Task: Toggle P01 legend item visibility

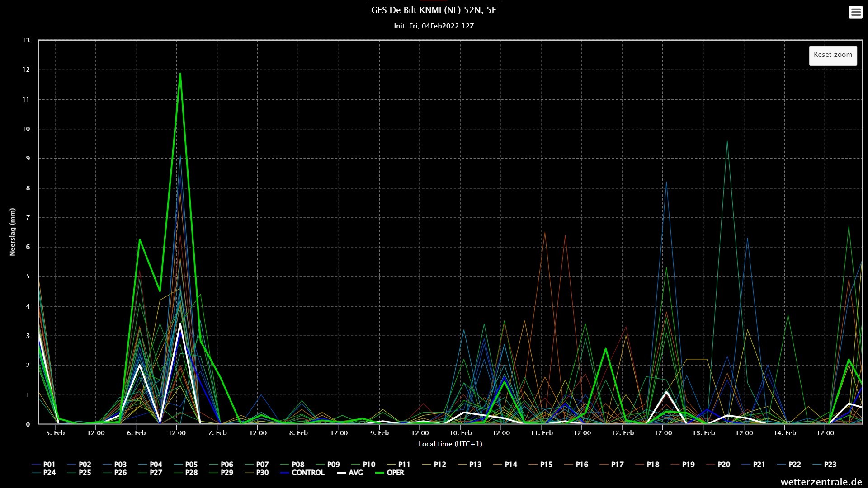Action: coord(49,465)
